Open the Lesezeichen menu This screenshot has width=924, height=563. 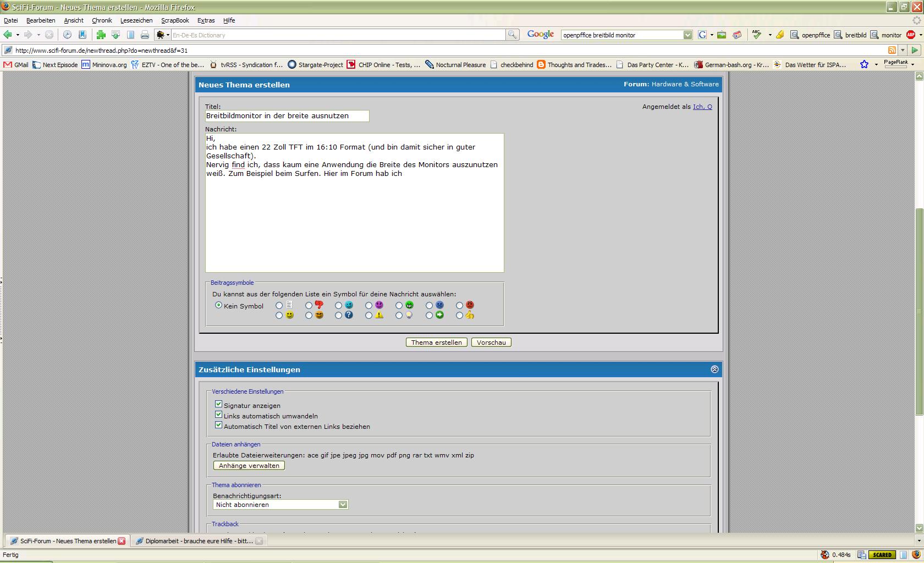pyautogui.click(x=136, y=20)
